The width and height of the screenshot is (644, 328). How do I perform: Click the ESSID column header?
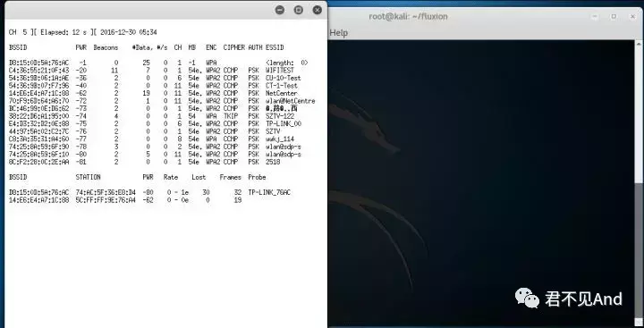click(275, 47)
